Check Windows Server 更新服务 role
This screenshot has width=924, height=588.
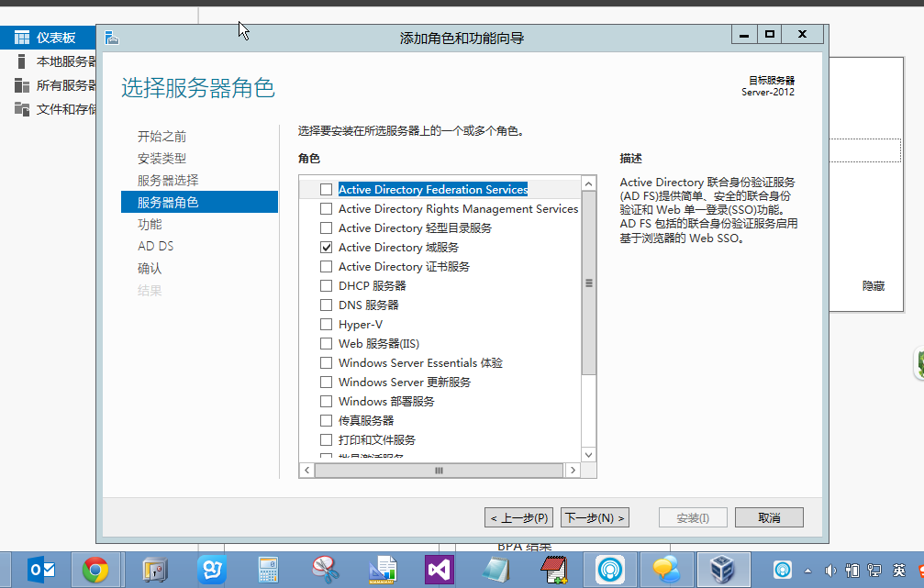pyautogui.click(x=326, y=382)
